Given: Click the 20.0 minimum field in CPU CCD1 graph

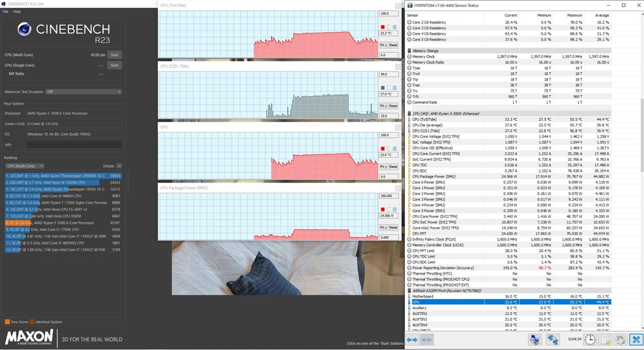Looking at the screenshot, I should pos(389,116).
